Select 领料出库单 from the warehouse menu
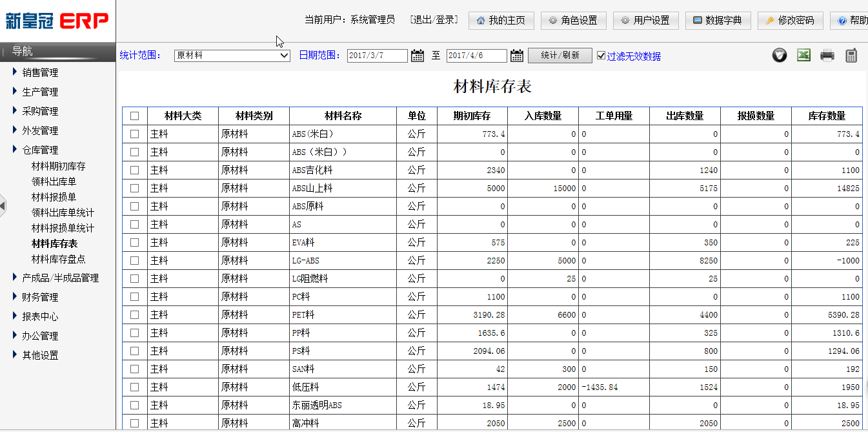The height and width of the screenshot is (432, 868). click(54, 181)
